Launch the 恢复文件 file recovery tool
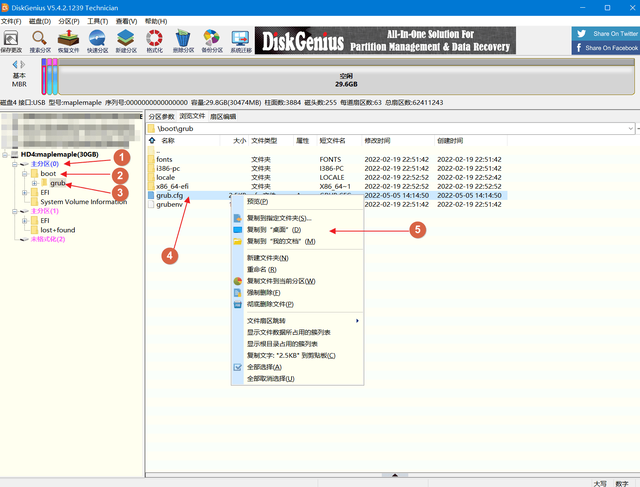Viewport: 640px width, 487px height. pos(68,41)
